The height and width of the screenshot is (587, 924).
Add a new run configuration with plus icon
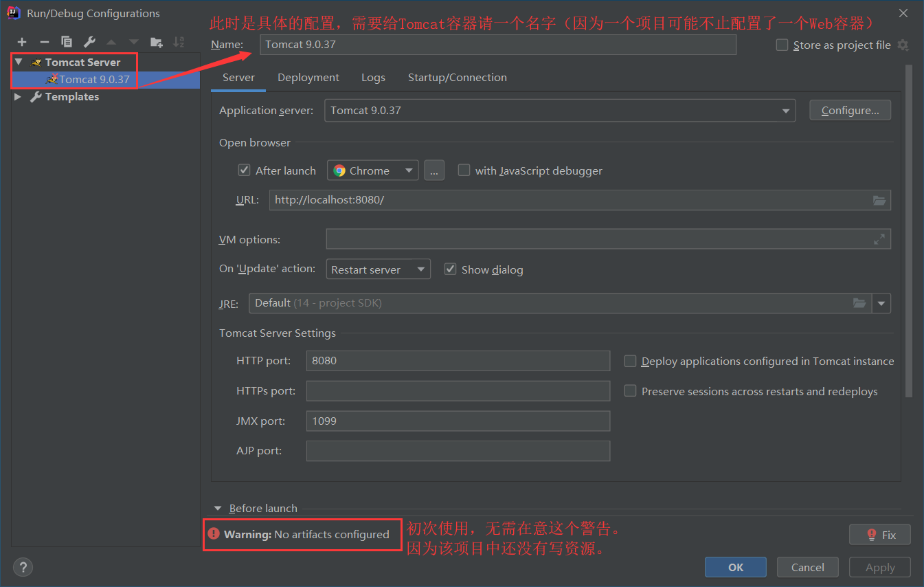click(x=22, y=42)
